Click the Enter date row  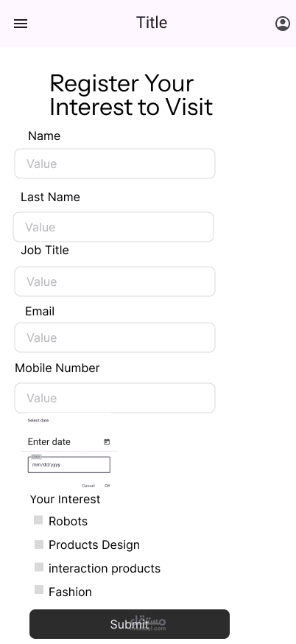69,442
